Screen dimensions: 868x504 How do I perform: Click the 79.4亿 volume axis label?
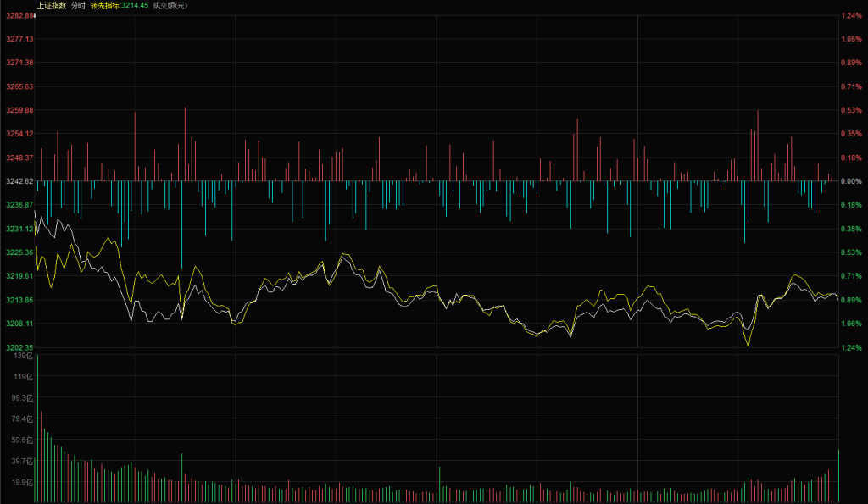[23, 418]
